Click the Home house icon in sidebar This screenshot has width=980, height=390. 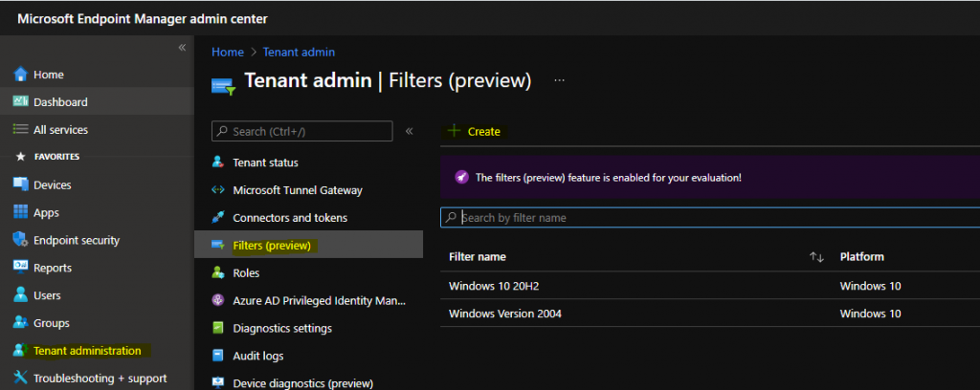pos(21,75)
